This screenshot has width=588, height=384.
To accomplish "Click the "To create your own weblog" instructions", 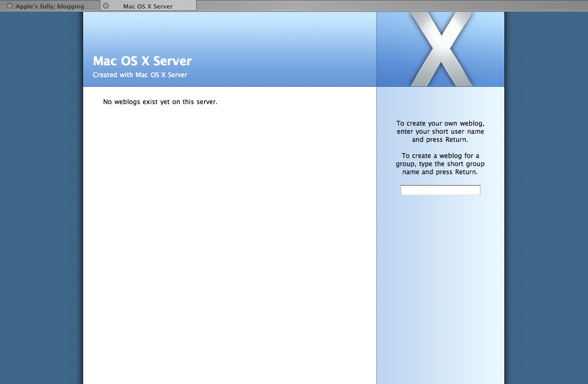I will [440, 132].
